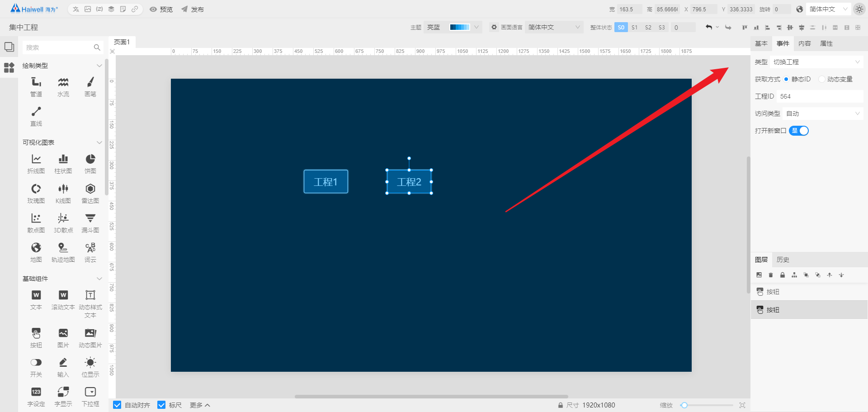868x412 pixels.
Task: Open the image resources icon in top toolbar
Action: coord(88,9)
